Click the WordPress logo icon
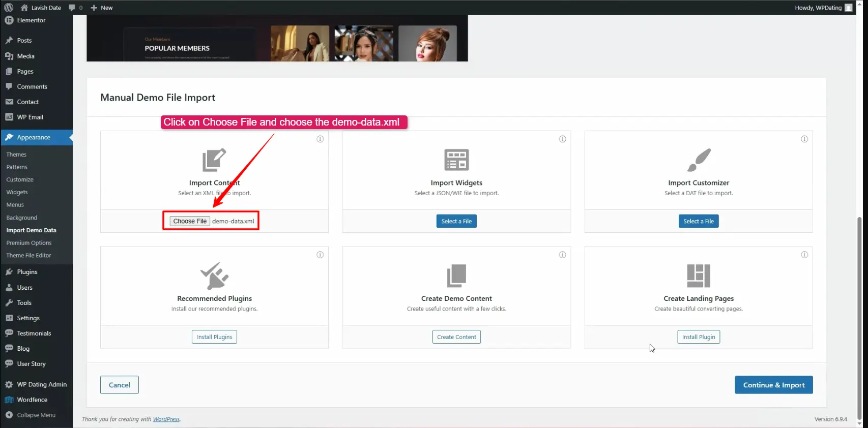This screenshot has height=428, width=868. 9,8
